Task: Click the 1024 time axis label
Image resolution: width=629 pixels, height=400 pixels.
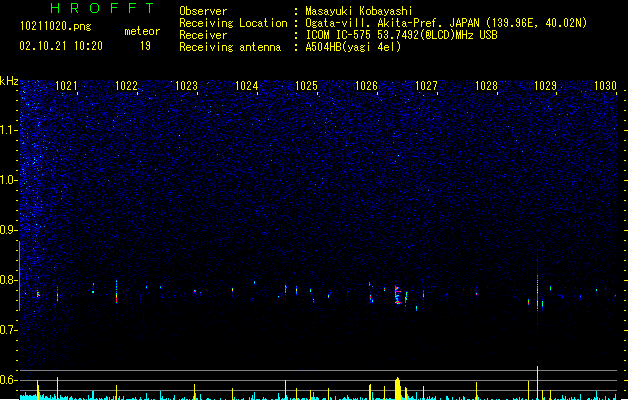Action: point(246,86)
